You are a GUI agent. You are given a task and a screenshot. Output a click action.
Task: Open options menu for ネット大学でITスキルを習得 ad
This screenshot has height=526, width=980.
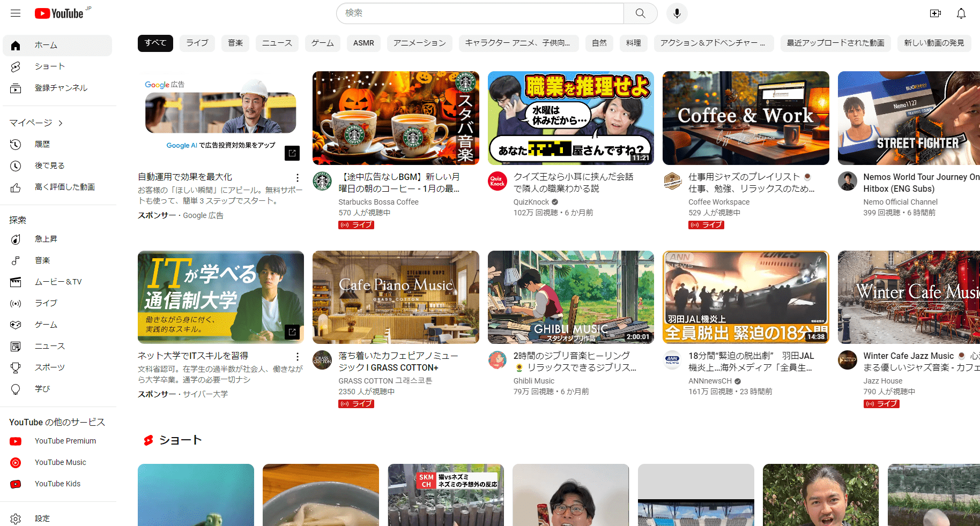point(298,356)
